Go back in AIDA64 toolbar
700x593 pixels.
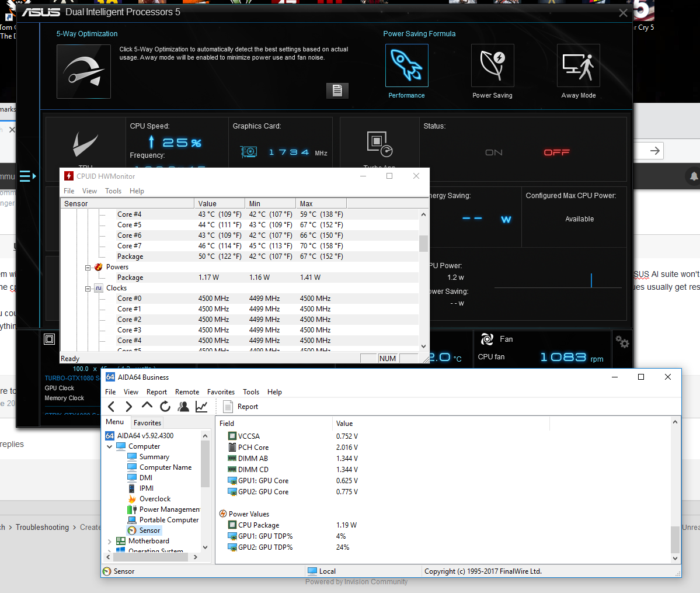pyautogui.click(x=111, y=407)
